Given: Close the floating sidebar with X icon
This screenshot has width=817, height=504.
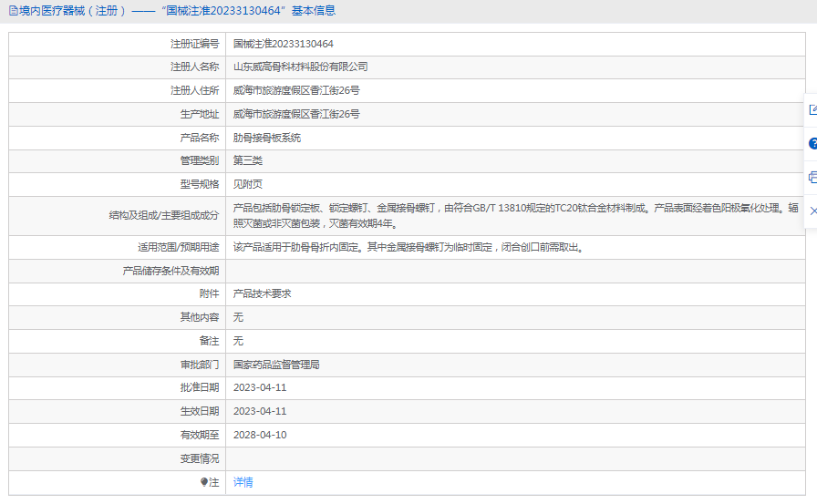Looking at the screenshot, I should point(813,211).
